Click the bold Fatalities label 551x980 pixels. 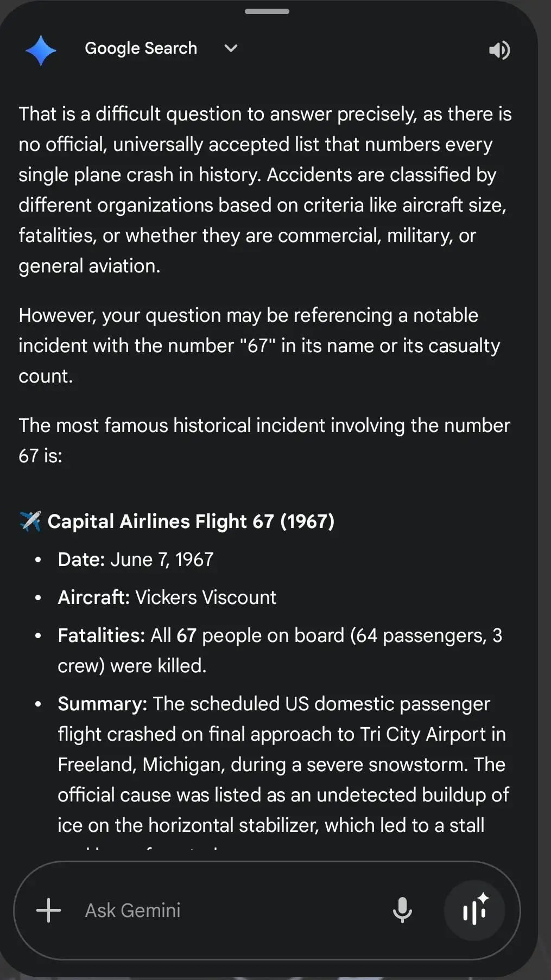(x=101, y=635)
